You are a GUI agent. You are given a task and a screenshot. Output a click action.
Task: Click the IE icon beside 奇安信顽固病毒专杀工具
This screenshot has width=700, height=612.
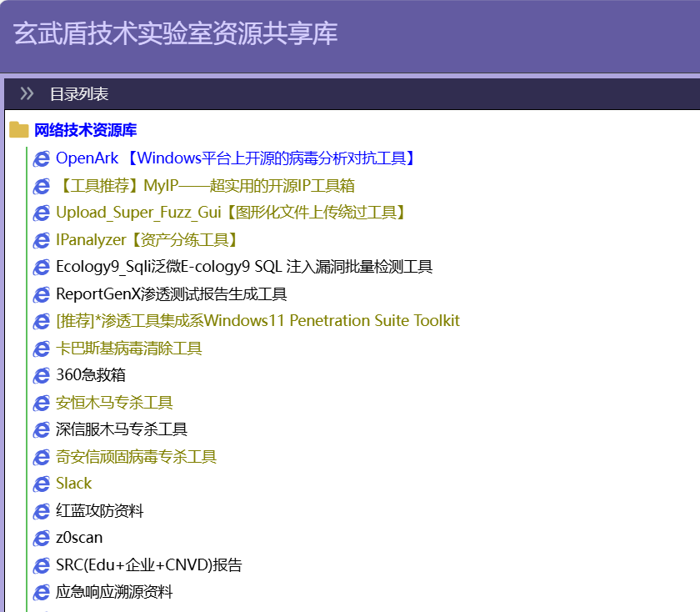point(42,457)
